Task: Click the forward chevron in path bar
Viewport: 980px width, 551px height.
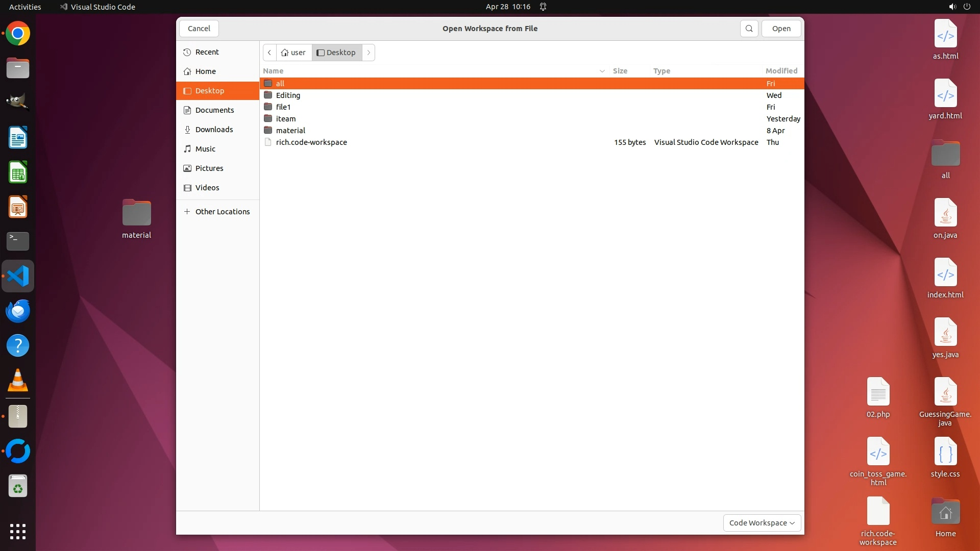Action: point(369,53)
